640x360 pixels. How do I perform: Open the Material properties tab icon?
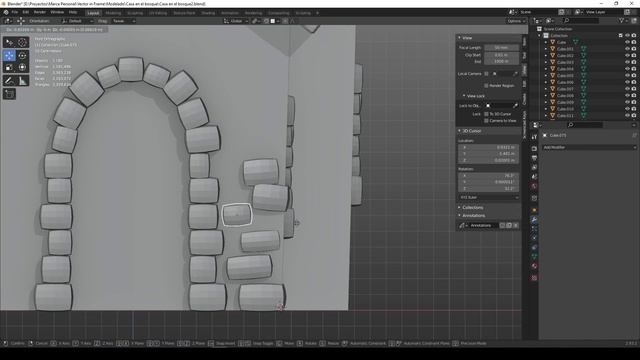(534, 266)
